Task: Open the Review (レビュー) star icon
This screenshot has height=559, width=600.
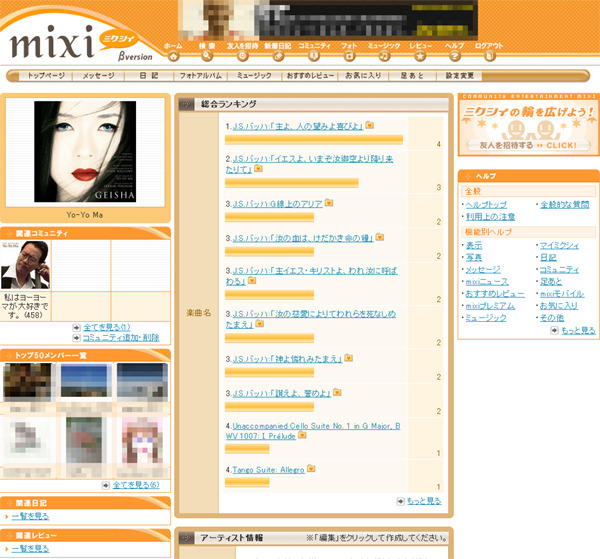Action: tap(420, 56)
